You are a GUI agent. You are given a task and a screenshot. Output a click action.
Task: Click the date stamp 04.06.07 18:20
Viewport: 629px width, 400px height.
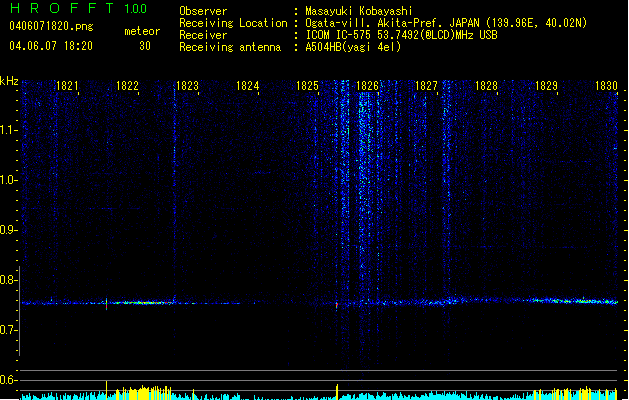click(x=51, y=46)
